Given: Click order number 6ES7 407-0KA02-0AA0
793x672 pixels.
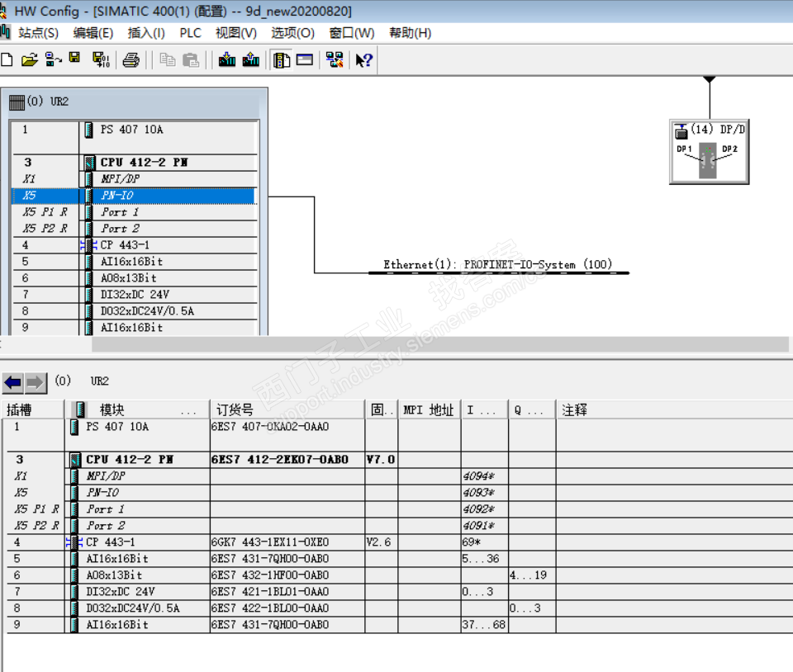Looking at the screenshot, I should 270,427.
